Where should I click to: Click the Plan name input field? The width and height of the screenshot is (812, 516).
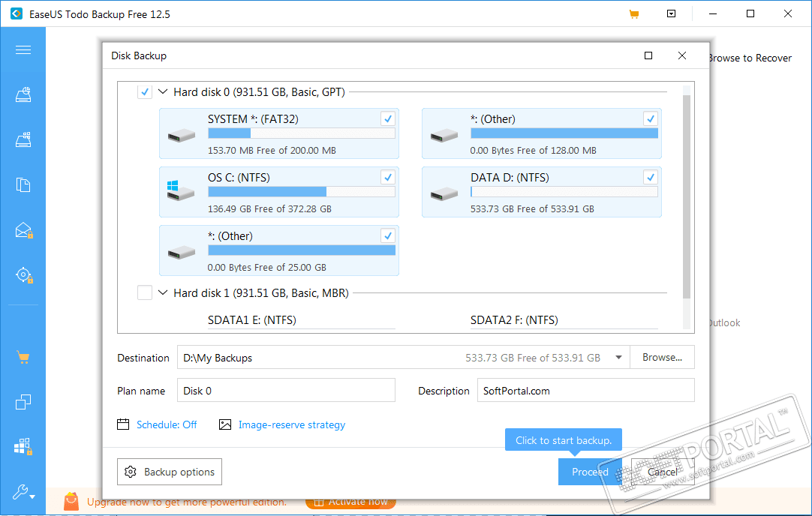pyautogui.click(x=286, y=391)
